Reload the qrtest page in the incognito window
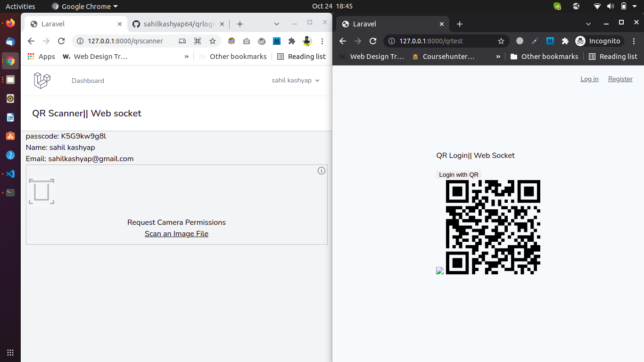Viewport: 644px width, 362px height. pos(373,41)
